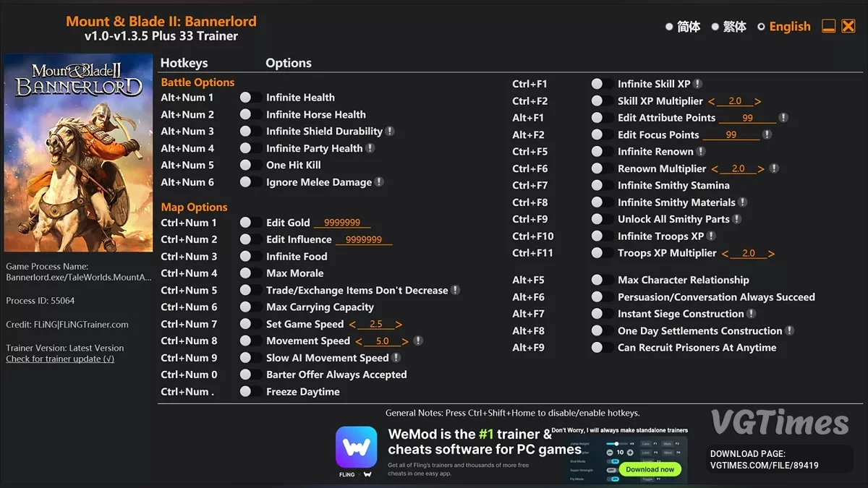Enable the Max Morale toggle
868x488 pixels.
[251, 273]
